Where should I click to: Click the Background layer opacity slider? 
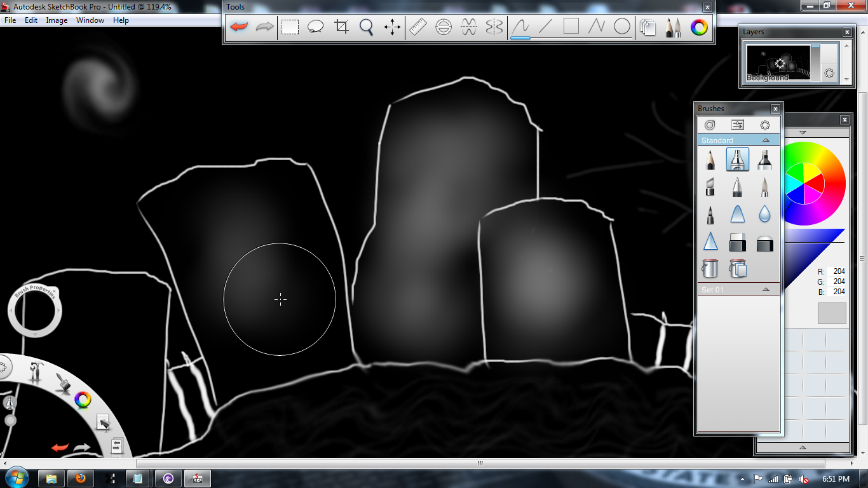tap(815, 62)
